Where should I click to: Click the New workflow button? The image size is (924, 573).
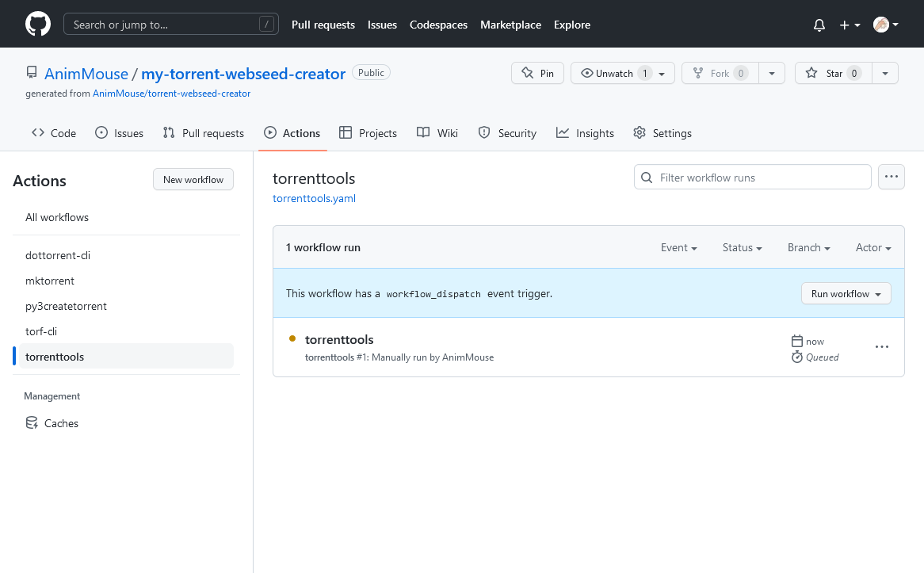pos(193,180)
